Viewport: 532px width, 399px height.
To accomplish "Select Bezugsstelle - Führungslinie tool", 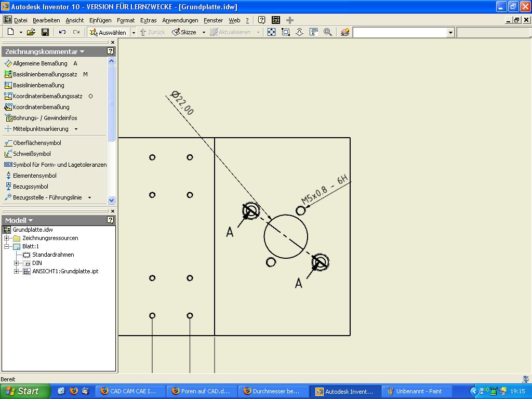I will click(x=43, y=197).
